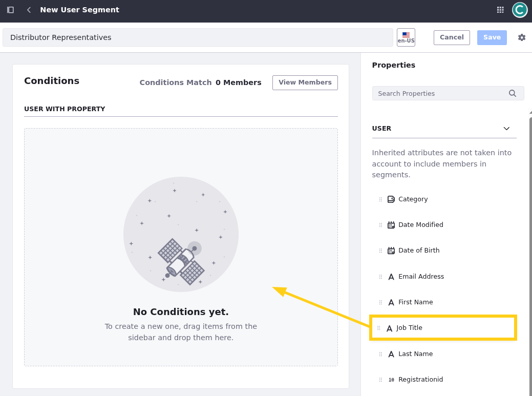Focus the Search Properties field
The height and width of the screenshot is (396, 532).
pyautogui.click(x=440, y=93)
